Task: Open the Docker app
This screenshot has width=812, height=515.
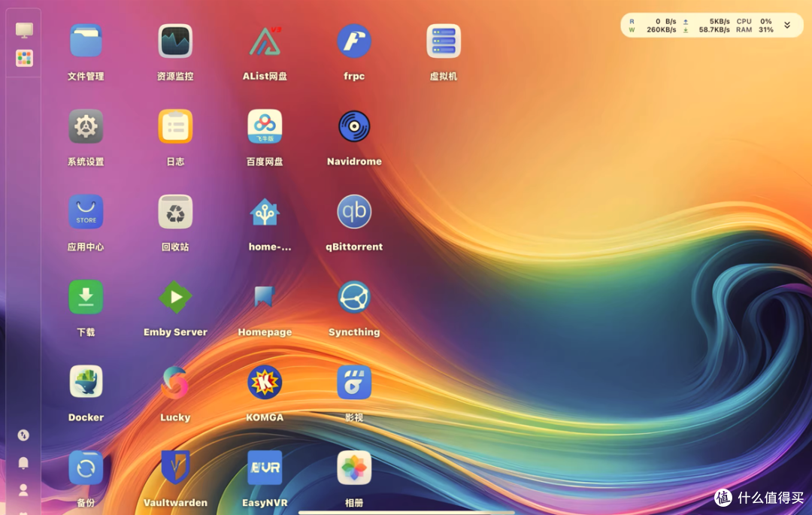Action: [x=86, y=382]
